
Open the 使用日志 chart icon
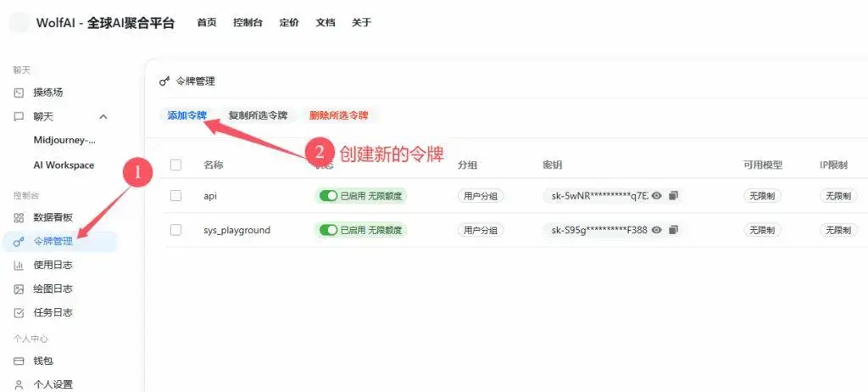tap(19, 265)
